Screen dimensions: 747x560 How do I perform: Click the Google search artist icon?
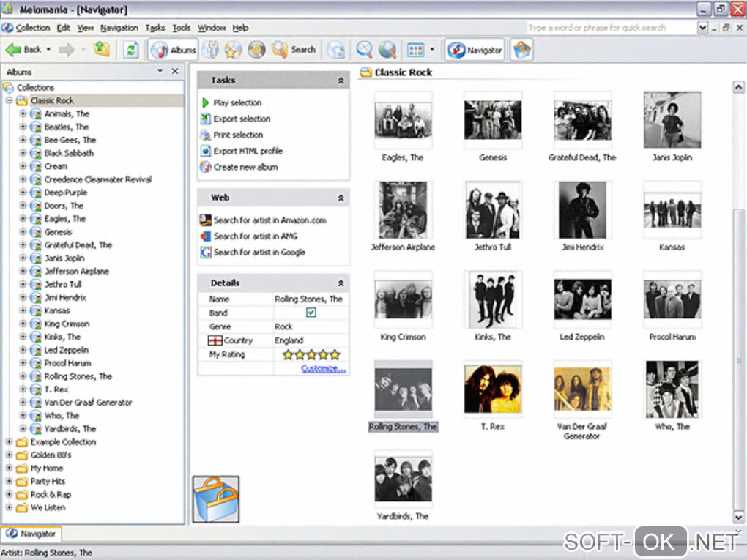(206, 253)
